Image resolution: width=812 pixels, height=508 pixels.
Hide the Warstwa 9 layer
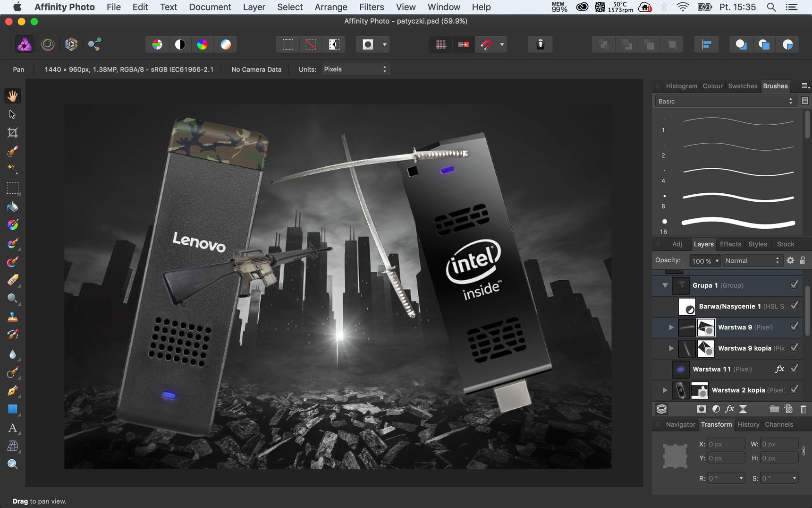(x=794, y=327)
